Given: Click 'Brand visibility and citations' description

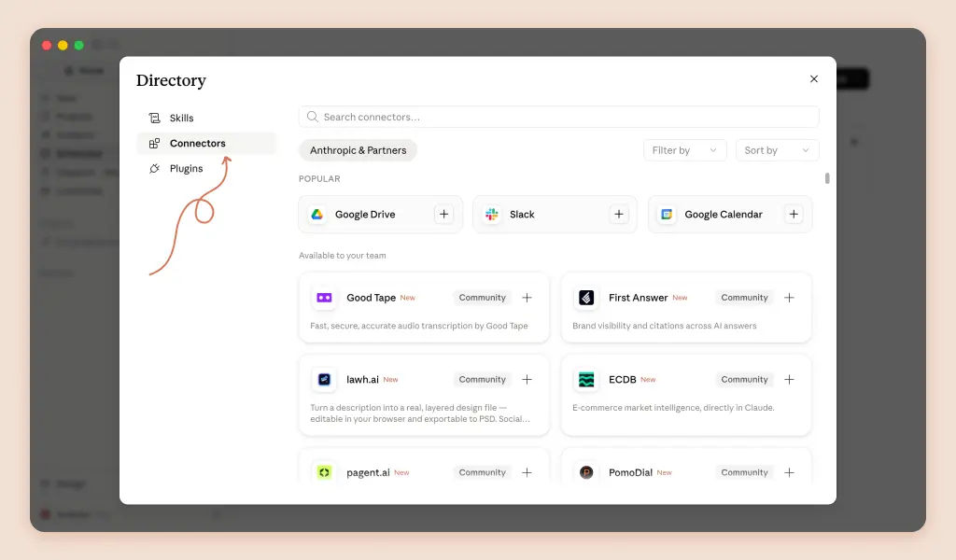Looking at the screenshot, I should (664, 326).
